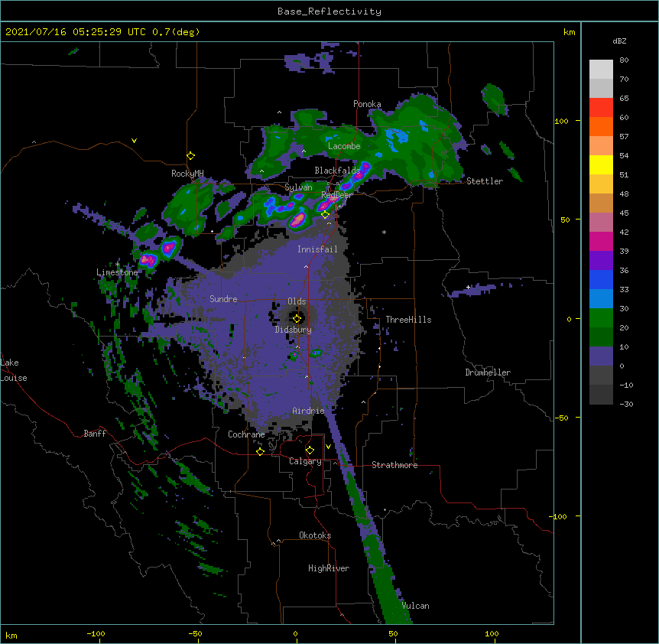Click the Calgary city label
Image resolution: width=659 pixels, height=644 pixels.
click(305, 461)
